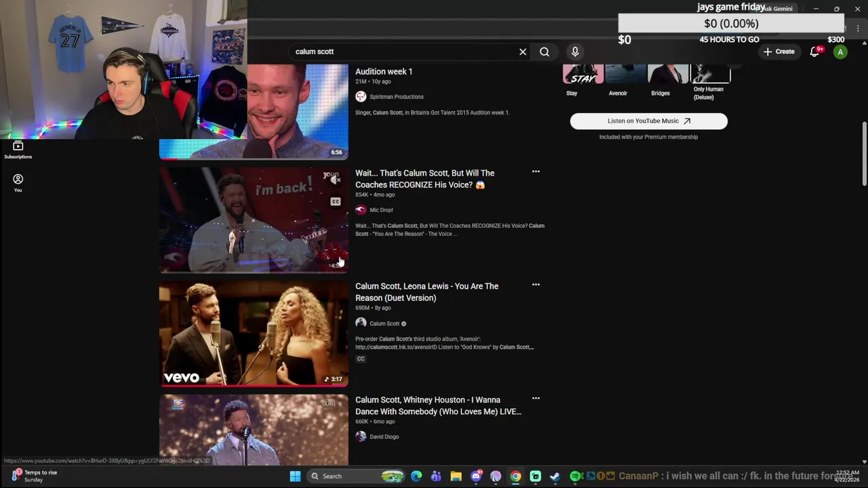Viewport: 868px width, 488px height.
Task: Click the CC badge under the duet description
Action: pyautogui.click(x=361, y=359)
